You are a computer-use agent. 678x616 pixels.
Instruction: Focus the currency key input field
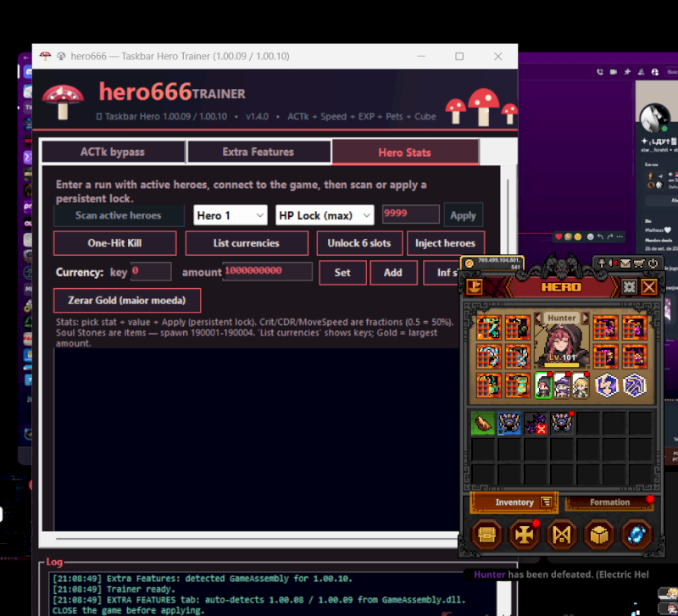[x=151, y=271]
